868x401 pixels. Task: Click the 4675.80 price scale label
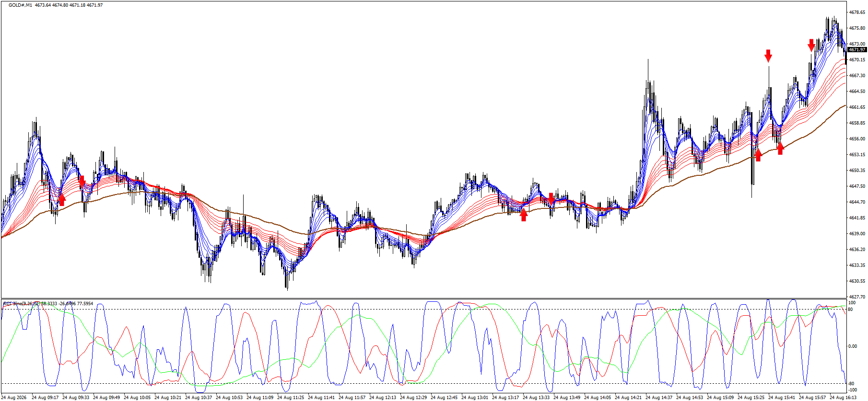857,28
